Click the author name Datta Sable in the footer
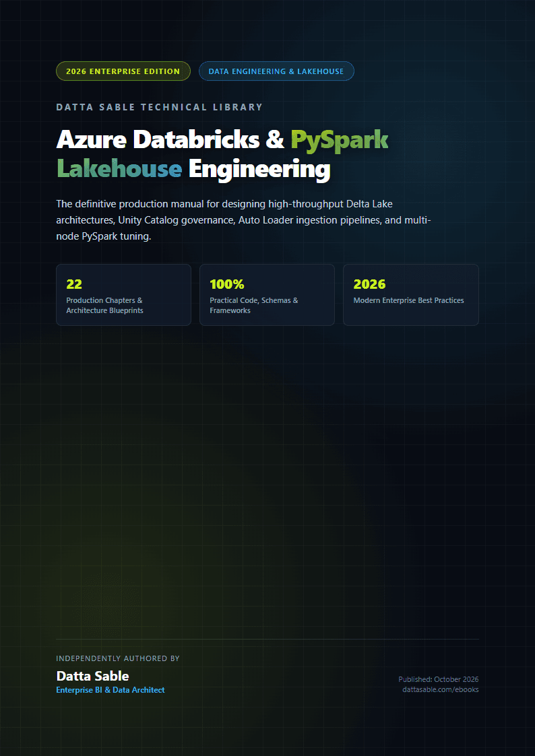This screenshot has width=535, height=756. (92, 675)
